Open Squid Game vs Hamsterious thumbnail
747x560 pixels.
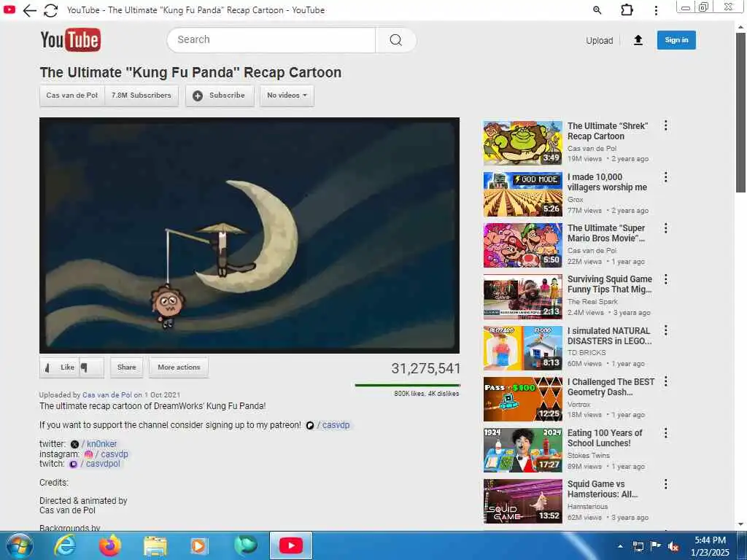click(x=522, y=502)
